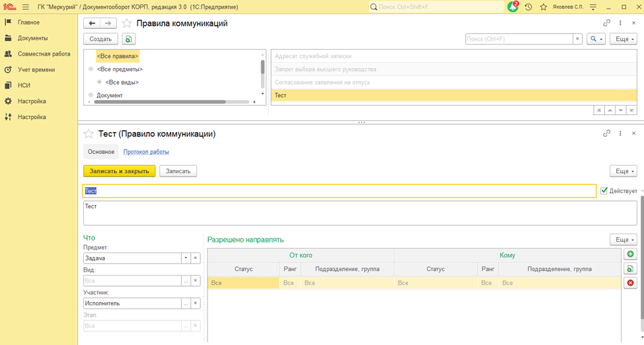
Task: Add Тест rule to favorites star
Action: pos(89,134)
